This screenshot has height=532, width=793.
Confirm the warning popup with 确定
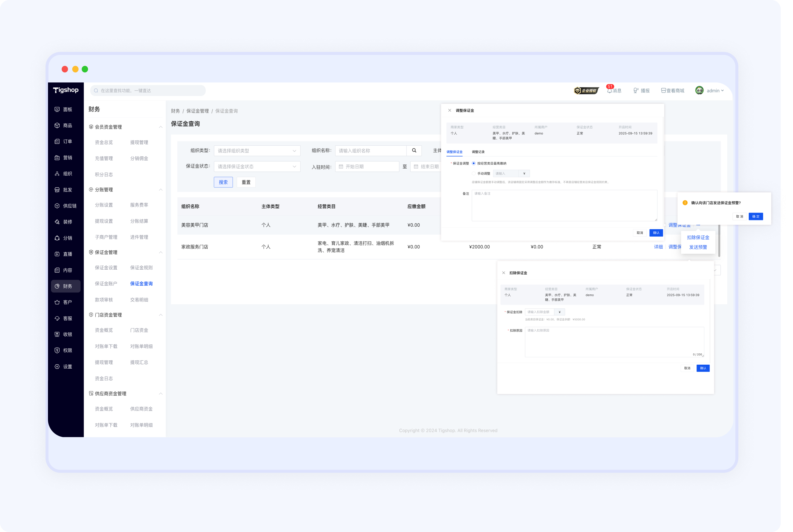point(756,217)
